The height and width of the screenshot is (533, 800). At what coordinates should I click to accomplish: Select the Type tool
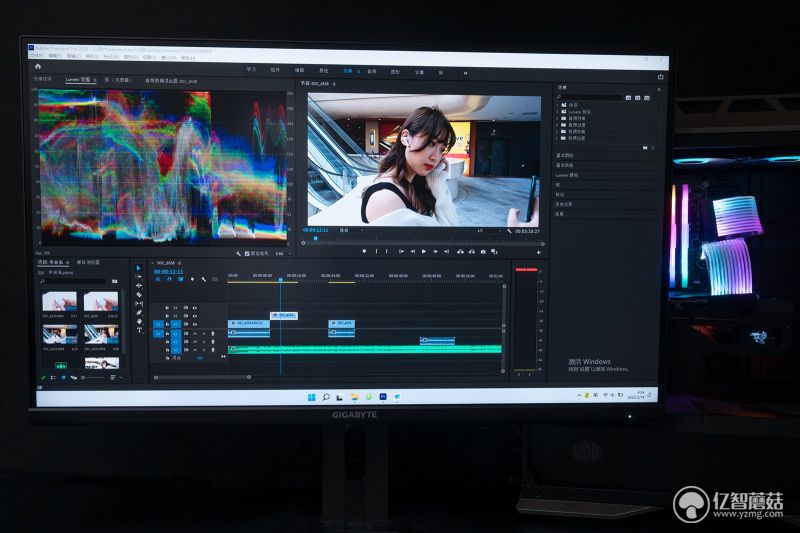[x=139, y=330]
